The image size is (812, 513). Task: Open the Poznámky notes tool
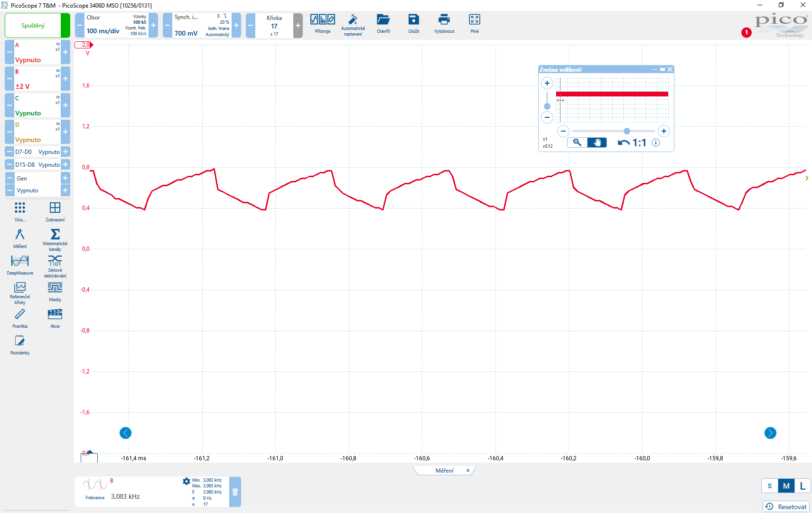(20, 344)
